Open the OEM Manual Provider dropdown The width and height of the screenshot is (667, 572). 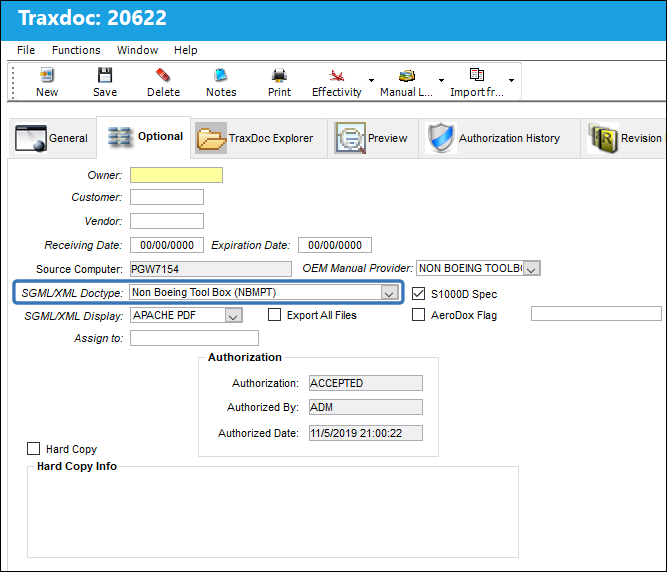(x=531, y=269)
